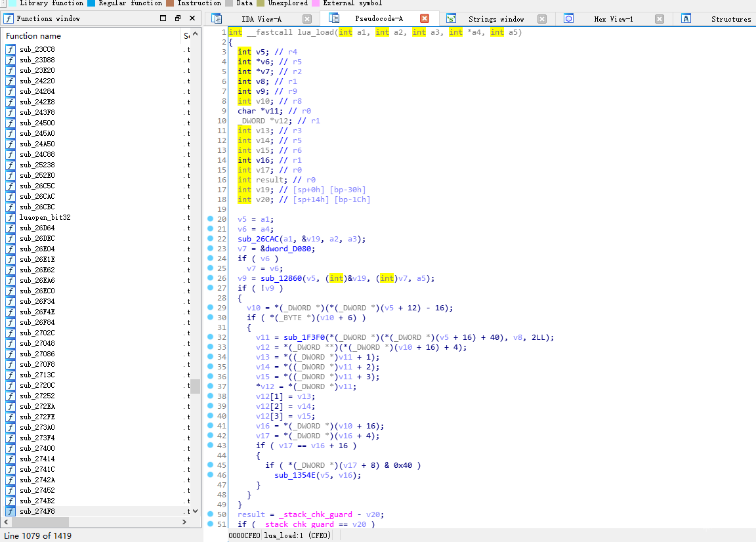Click sub_1F3F0 call on line 32
This screenshot has height=542, width=756.
[x=304, y=337]
